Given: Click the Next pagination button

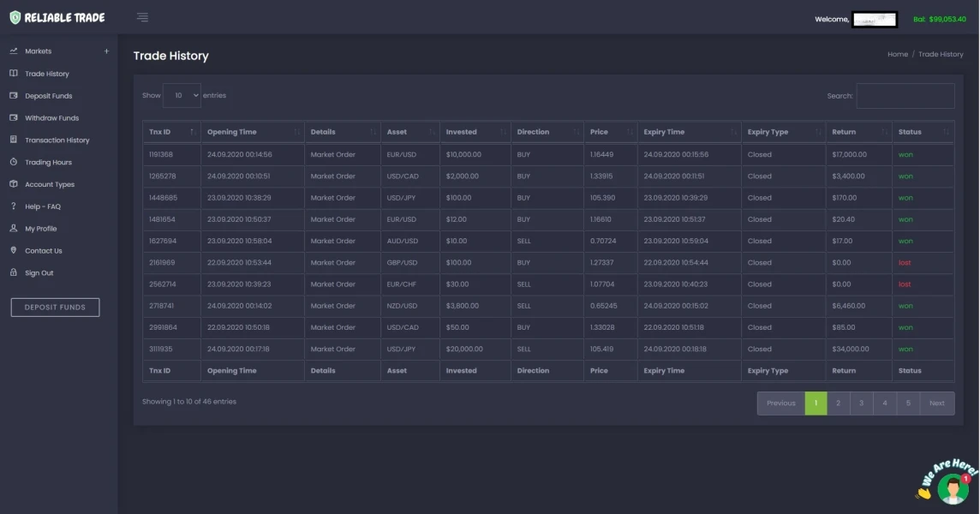Looking at the screenshot, I should (936, 403).
